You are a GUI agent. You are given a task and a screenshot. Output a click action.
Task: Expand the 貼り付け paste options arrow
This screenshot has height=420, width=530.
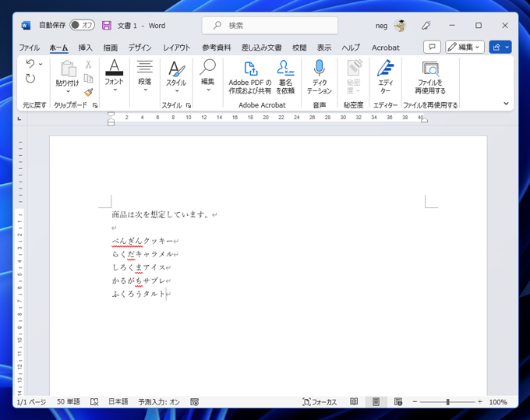point(68,91)
